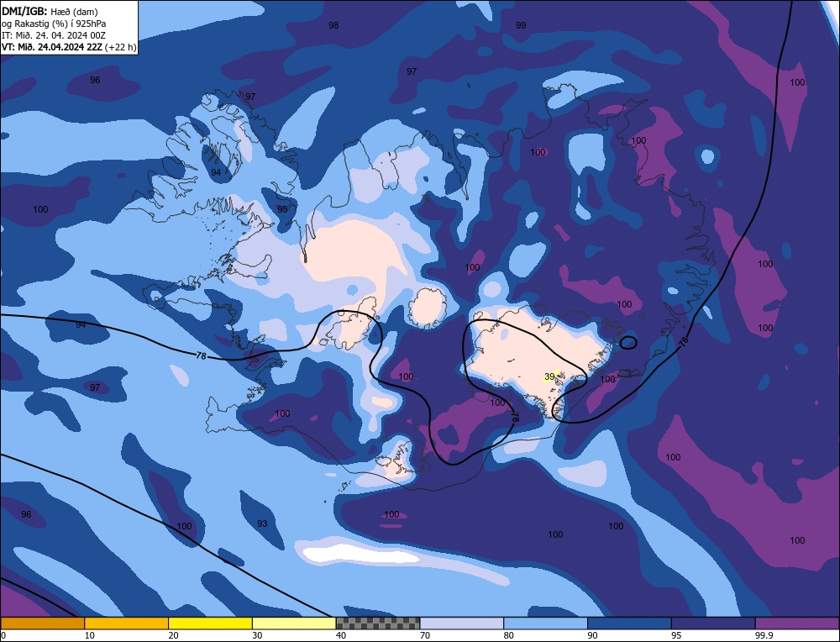Click the purple 99.9+ legend swatch
Viewport: 840px width, 642px height.
point(797,624)
